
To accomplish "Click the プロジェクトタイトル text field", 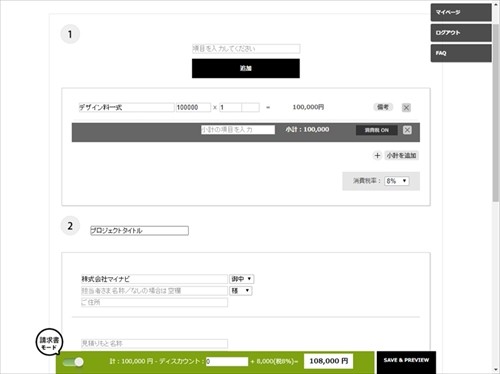I will click(x=139, y=231).
